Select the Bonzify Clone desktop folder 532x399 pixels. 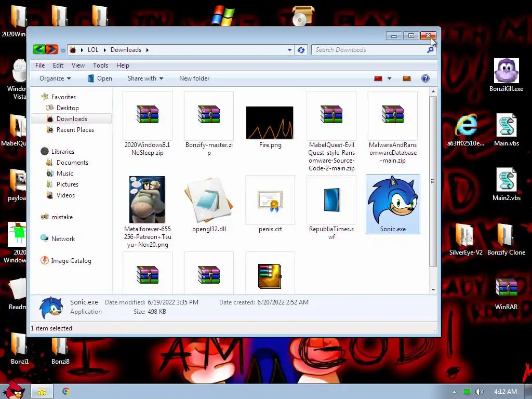(x=506, y=239)
